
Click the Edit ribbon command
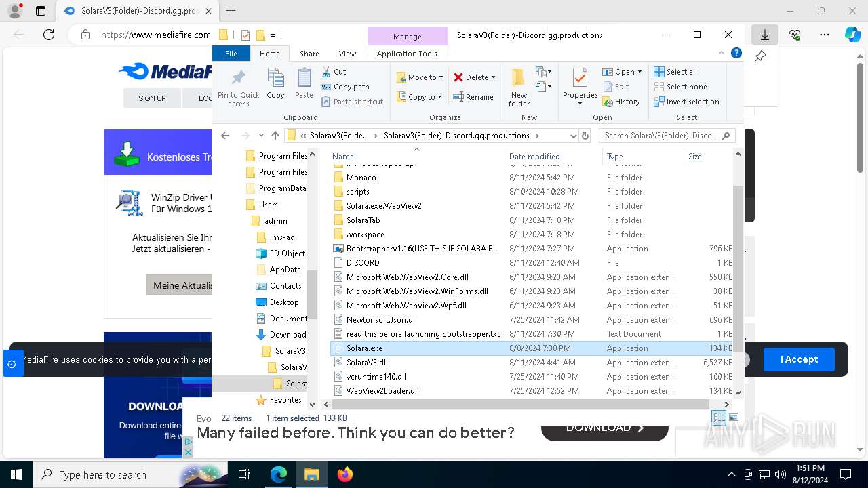point(616,87)
